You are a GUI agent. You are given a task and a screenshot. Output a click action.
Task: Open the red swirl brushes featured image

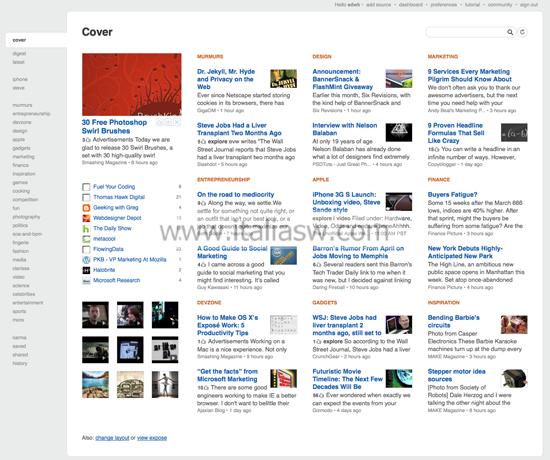click(132, 85)
